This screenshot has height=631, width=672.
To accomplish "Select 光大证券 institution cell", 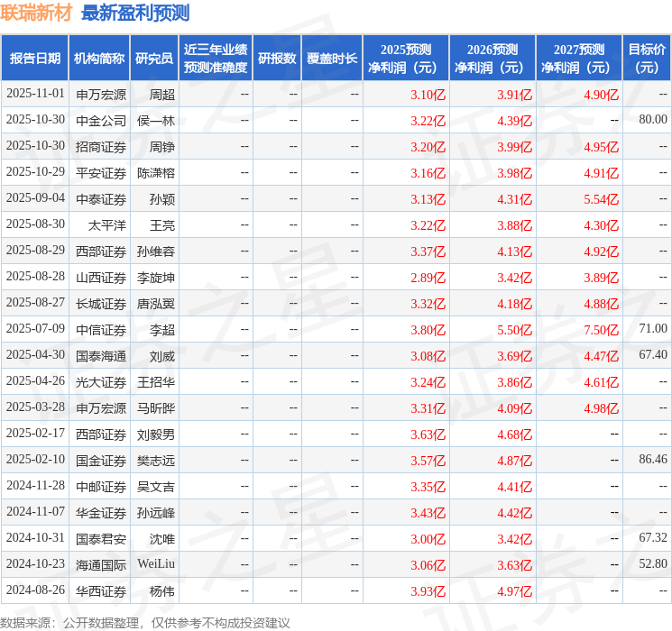I will (101, 382).
